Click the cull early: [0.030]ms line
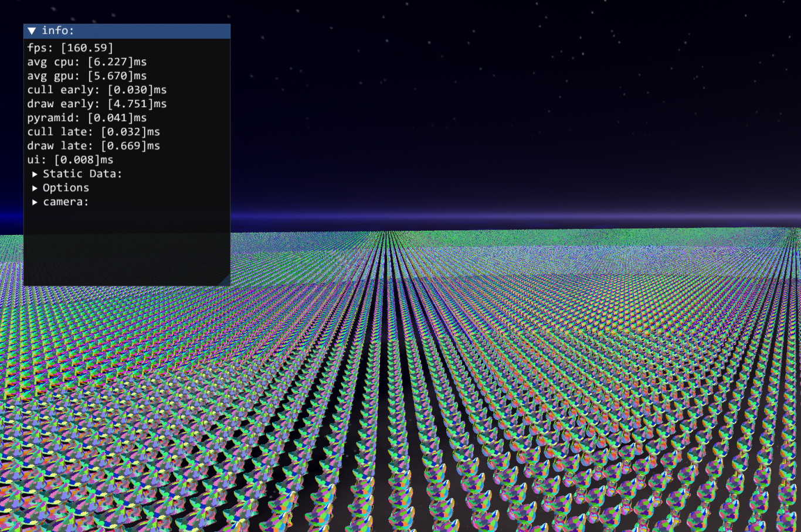The height and width of the screenshot is (532, 801). click(97, 90)
